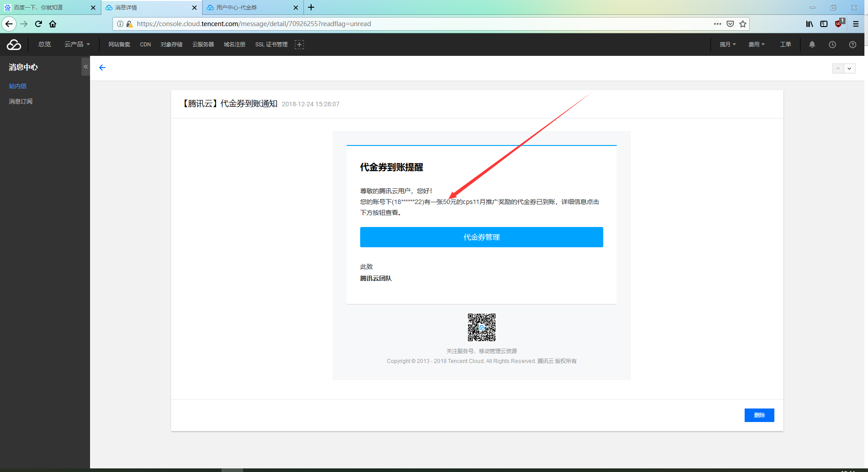Collapse the 消息中心 sidebar
Image resolution: width=868 pixels, height=472 pixels.
tap(86, 67)
